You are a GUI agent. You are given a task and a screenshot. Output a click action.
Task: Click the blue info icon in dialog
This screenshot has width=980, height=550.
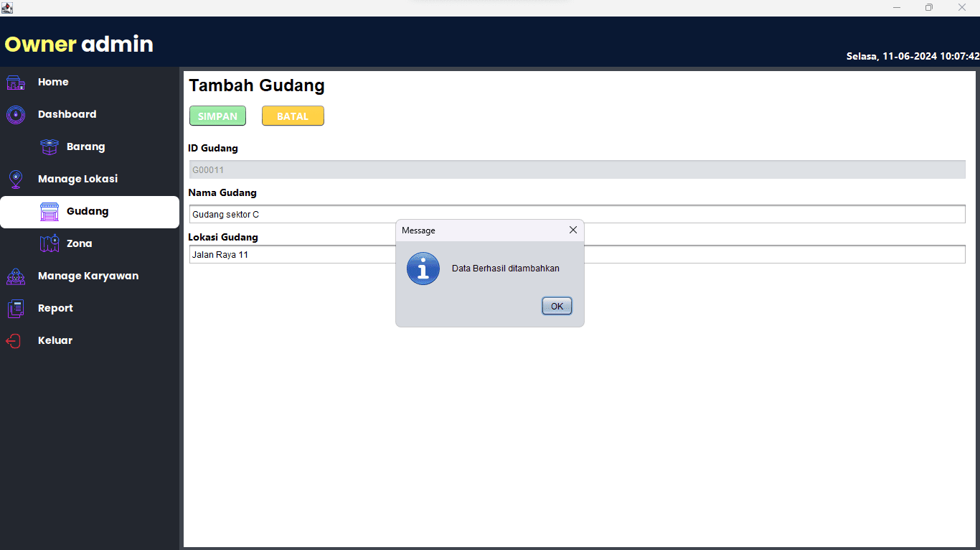[x=423, y=269]
